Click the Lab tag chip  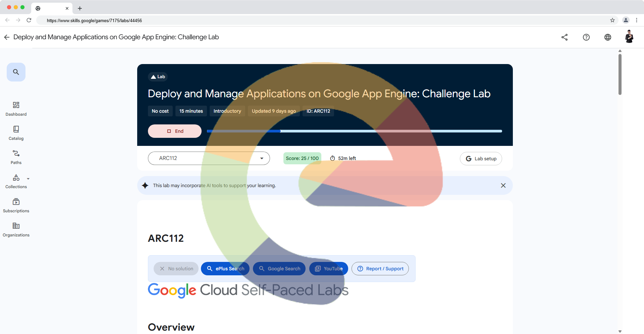158,77
